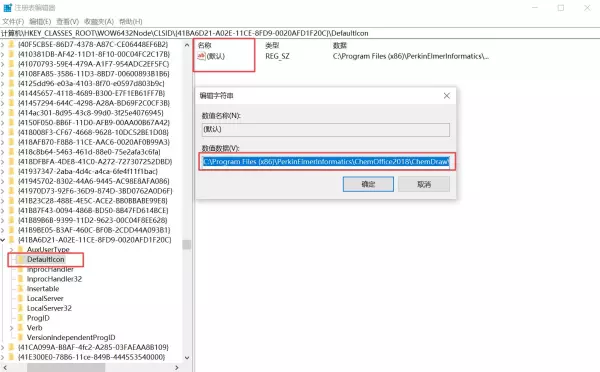This screenshot has width=600, height=372.
Task: Click folder icon of {418AFB70-F8B8-11CE-AAC6-0020AF0B99A3}
Action: (x=11, y=142)
